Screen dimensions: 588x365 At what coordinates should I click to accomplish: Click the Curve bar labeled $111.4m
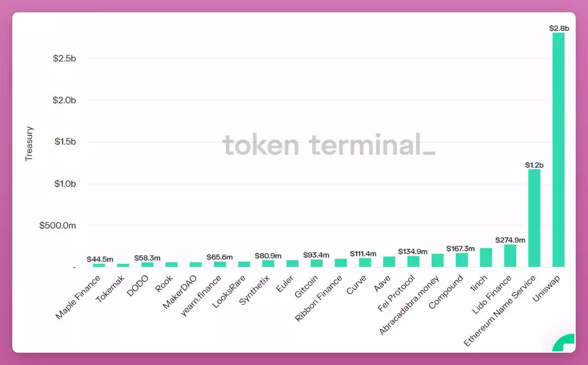click(365, 262)
